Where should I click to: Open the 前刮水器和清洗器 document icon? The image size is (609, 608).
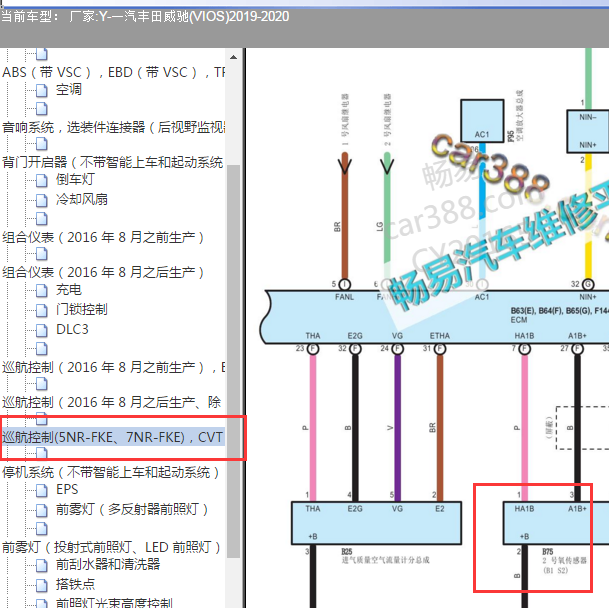(x=42, y=565)
